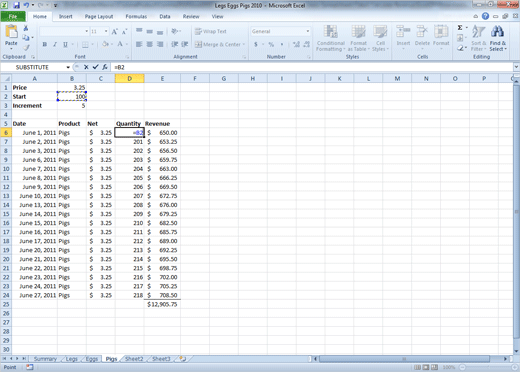Click the Middle Align icon
The height and width of the screenshot is (372, 520).
pos(150,31)
